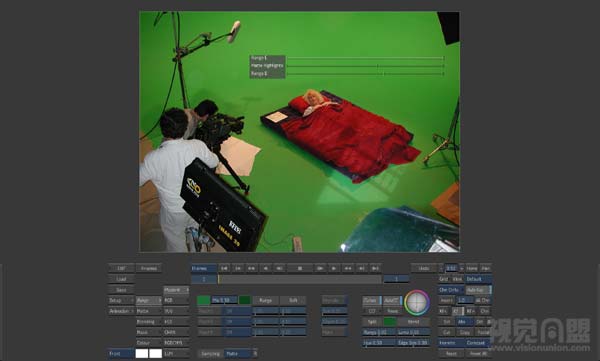Viewport: 600px width, 361px height.
Task: Open the Animation dropdown
Action: coord(121,311)
